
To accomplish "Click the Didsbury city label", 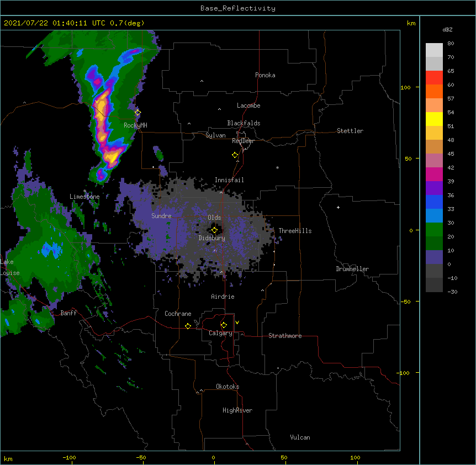I will [x=212, y=238].
